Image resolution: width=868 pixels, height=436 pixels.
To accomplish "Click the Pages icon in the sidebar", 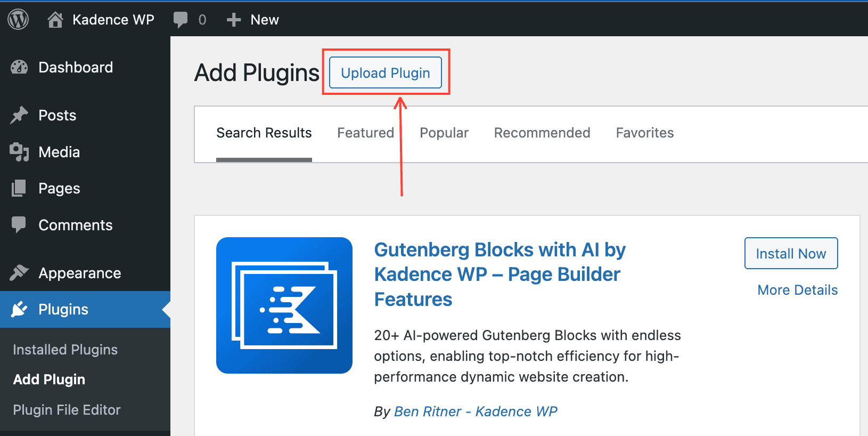I will pyautogui.click(x=19, y=188).
